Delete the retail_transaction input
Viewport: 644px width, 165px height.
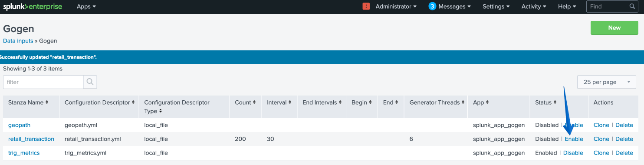coord(624,139)
